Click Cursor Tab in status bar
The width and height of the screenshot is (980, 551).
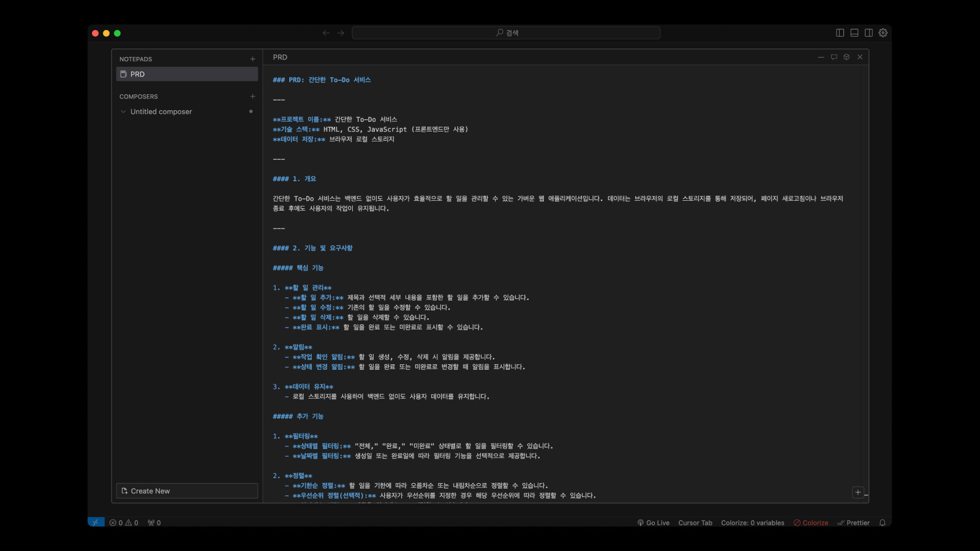tap(695, 523)
